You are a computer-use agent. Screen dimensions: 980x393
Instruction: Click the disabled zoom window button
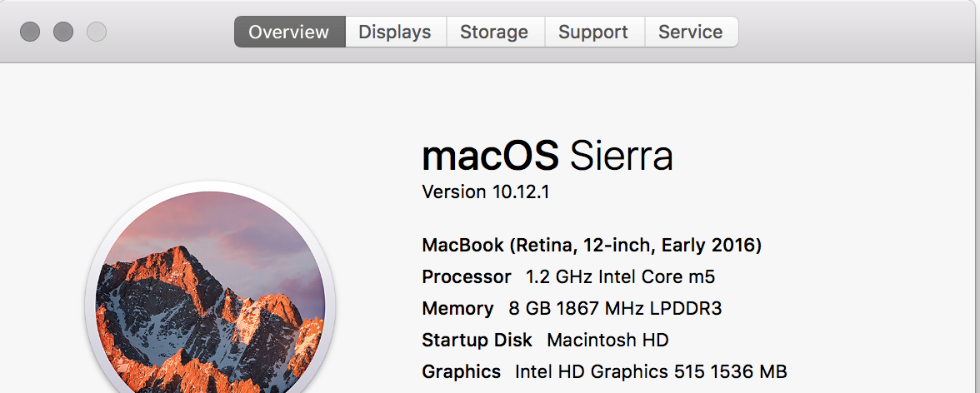(97, 32)
